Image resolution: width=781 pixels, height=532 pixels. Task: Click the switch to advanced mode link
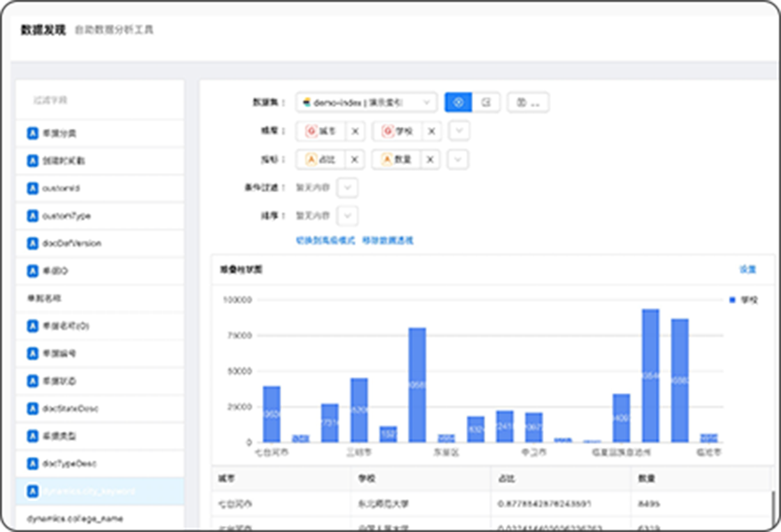pyautogui.click(x=325, y=240)
